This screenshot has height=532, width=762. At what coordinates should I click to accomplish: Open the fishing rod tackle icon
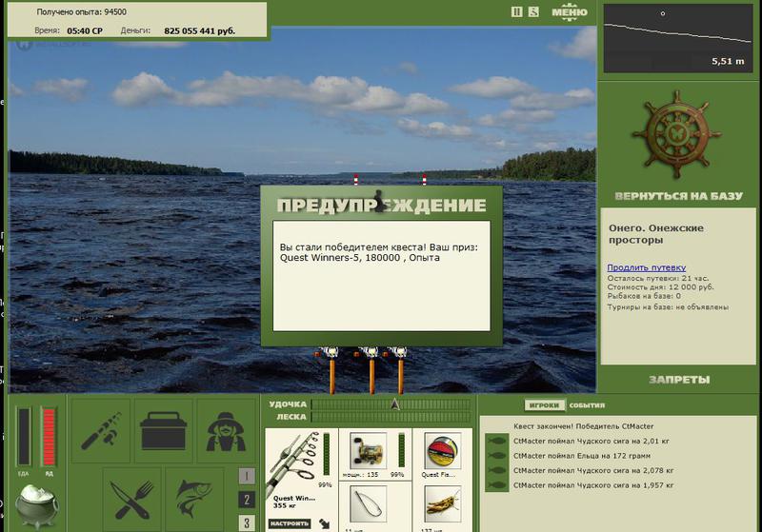tap(101, 430)
